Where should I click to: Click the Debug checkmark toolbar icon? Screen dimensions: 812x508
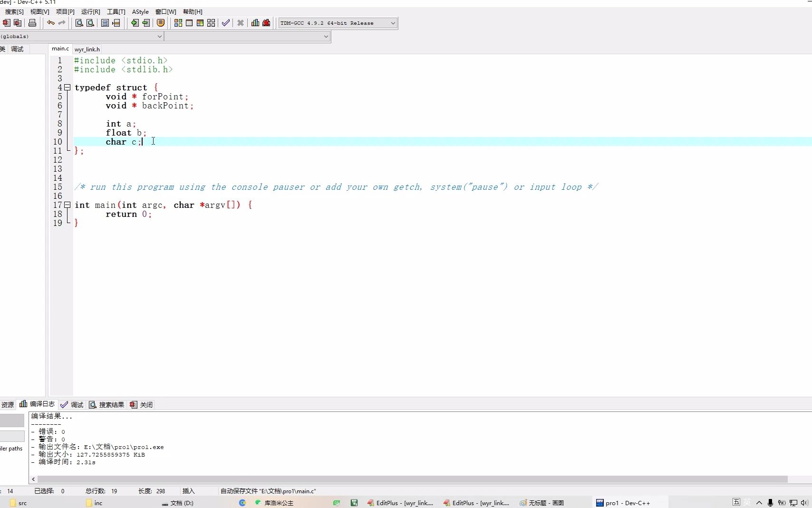(x=226, y=23)
